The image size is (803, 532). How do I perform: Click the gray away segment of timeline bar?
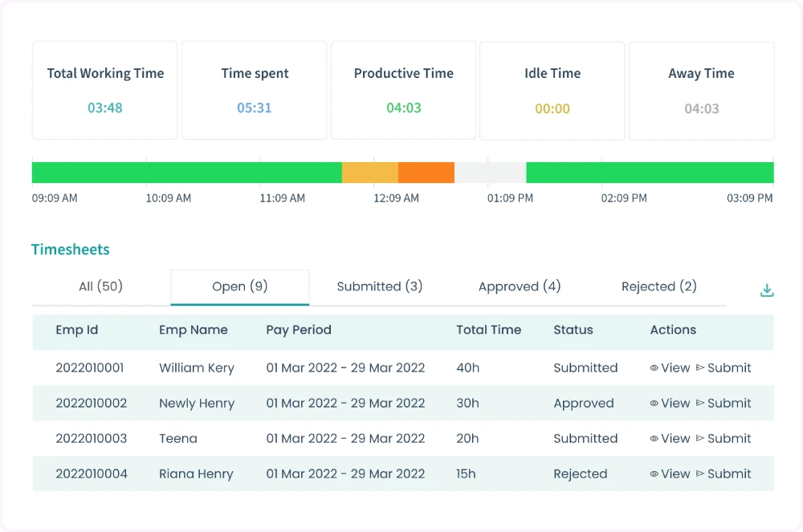pyautogui.click(x=490, y=173)
